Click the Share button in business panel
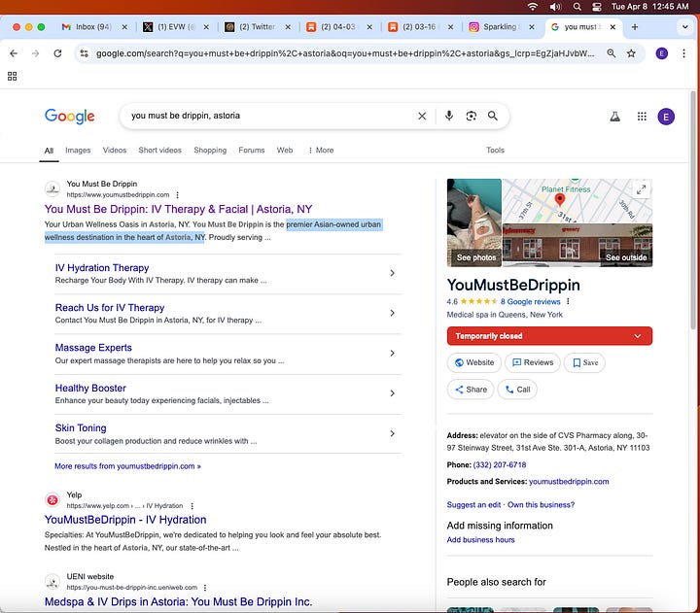 [471, 390]
